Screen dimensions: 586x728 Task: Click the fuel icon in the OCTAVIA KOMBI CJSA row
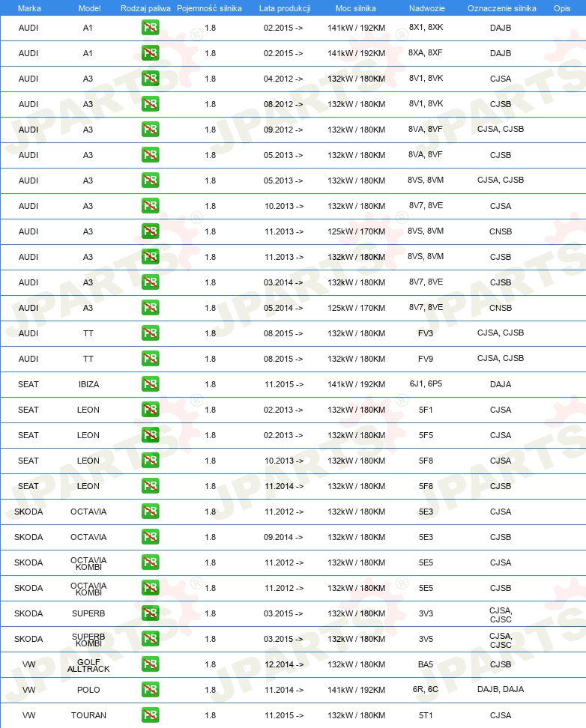[150, 562]
